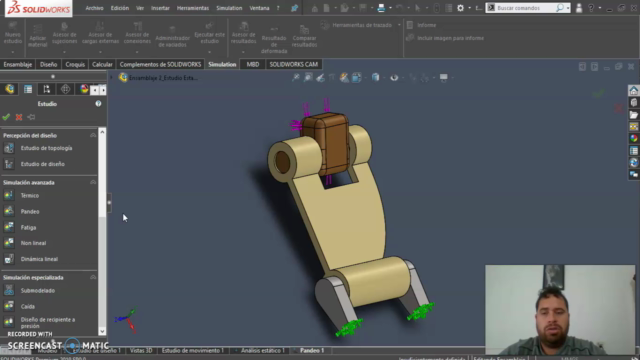Open Appearances color ball in task pane
This screenshot has height=360, width=640.
coord(633,138)
